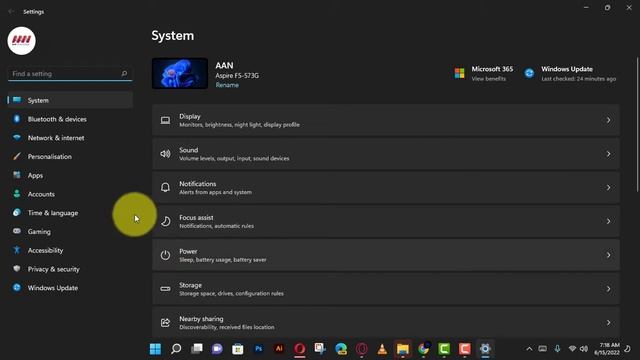
Task: Open VLC media player from the taskbar
Action: click(382, 349)
